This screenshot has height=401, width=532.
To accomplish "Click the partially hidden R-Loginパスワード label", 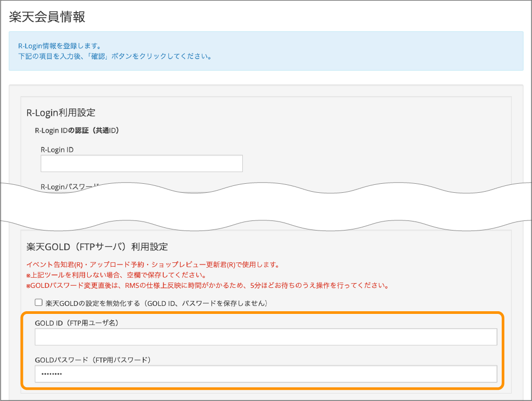I will tap(69, 187).
